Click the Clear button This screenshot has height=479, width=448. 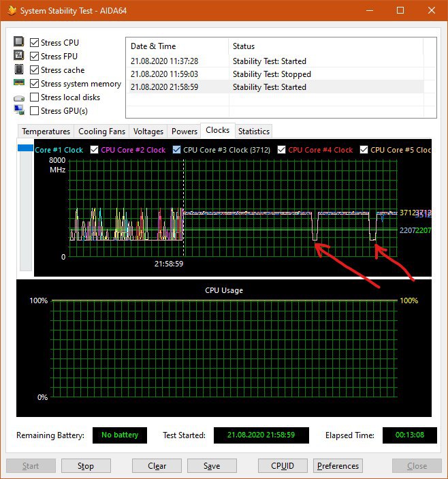(157, 466)
